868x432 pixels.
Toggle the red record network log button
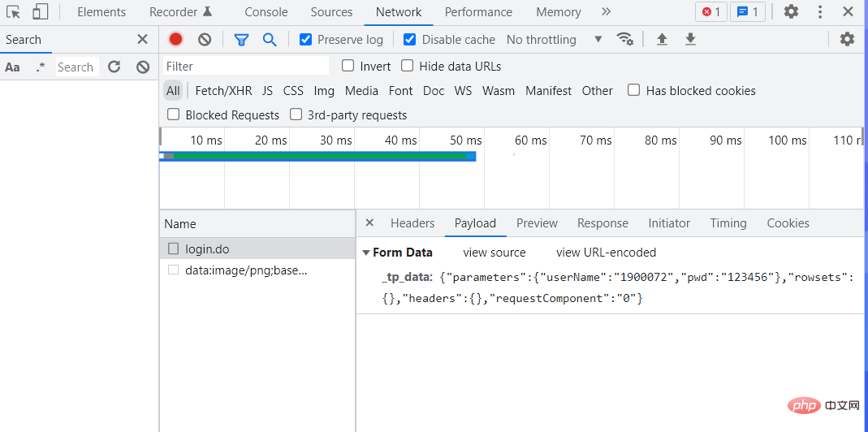pyautogui.click(x=176, y=39)
